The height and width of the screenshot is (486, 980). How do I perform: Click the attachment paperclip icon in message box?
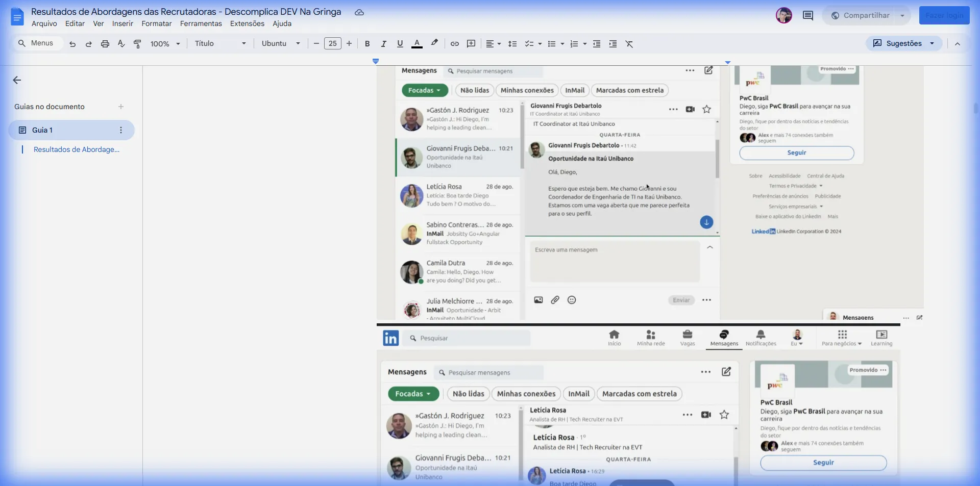coord(555,300)
